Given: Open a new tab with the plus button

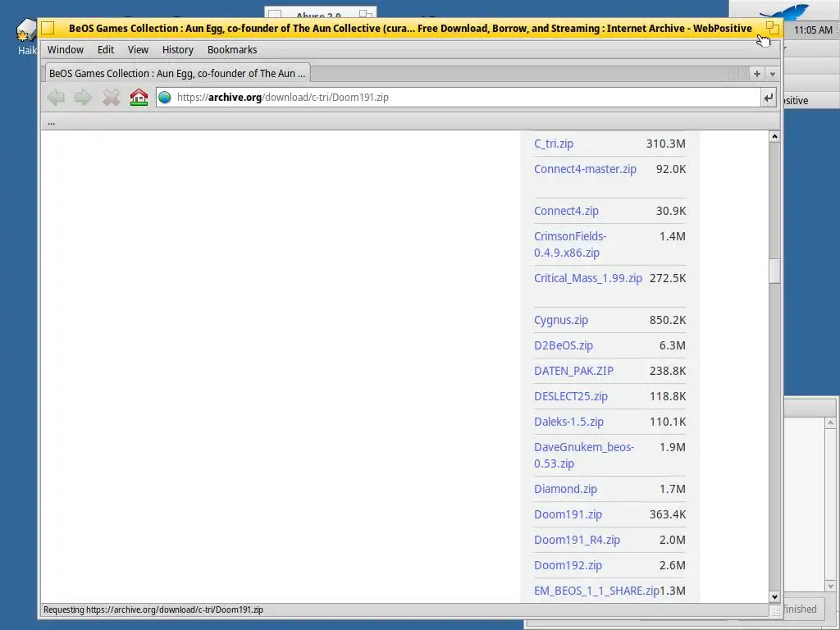Looking at the screenshot, I should 757,74.
